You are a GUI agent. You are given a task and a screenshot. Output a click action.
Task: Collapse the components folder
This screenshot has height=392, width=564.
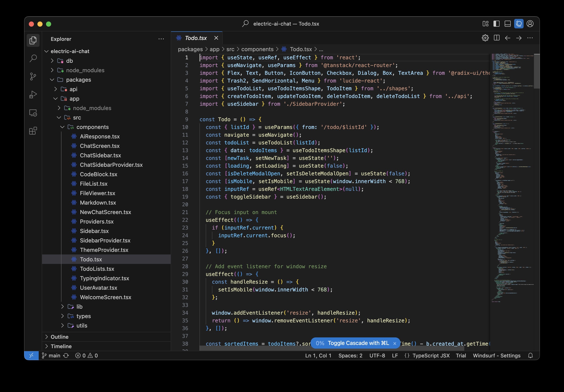pyautogui.click(x=92, y=127)
